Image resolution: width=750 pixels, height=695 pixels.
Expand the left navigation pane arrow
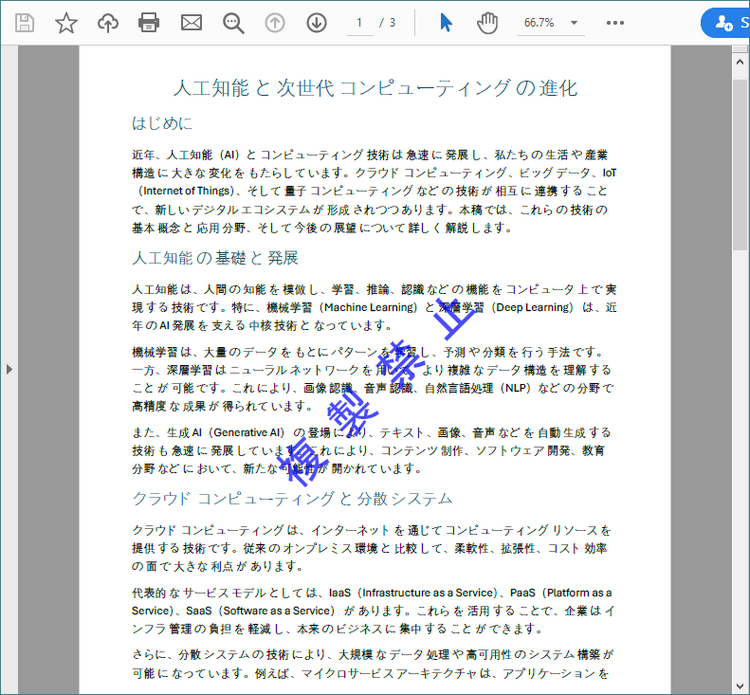pos(9,369)
